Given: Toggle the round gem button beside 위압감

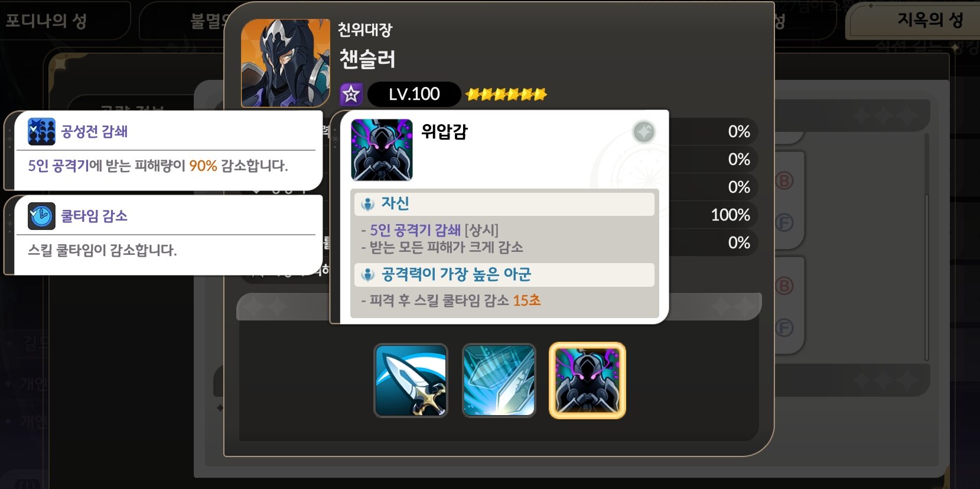Looking at the screenshot, I should coord(644,132).
